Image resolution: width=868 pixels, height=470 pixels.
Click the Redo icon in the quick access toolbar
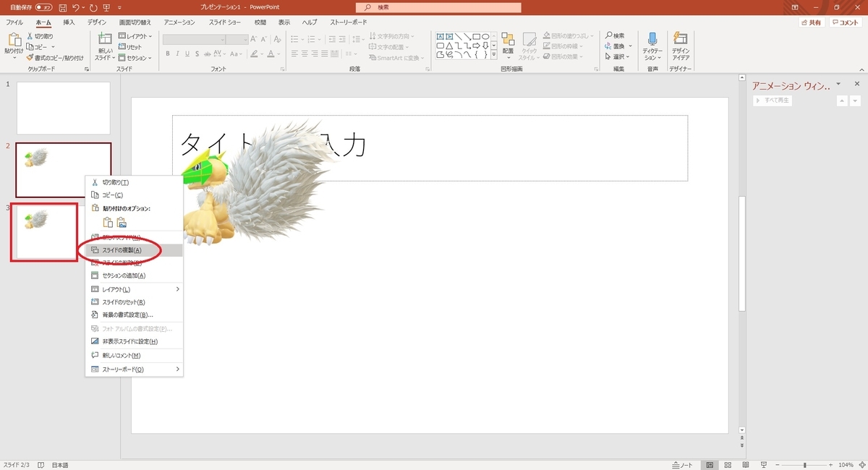click(93, 7)
